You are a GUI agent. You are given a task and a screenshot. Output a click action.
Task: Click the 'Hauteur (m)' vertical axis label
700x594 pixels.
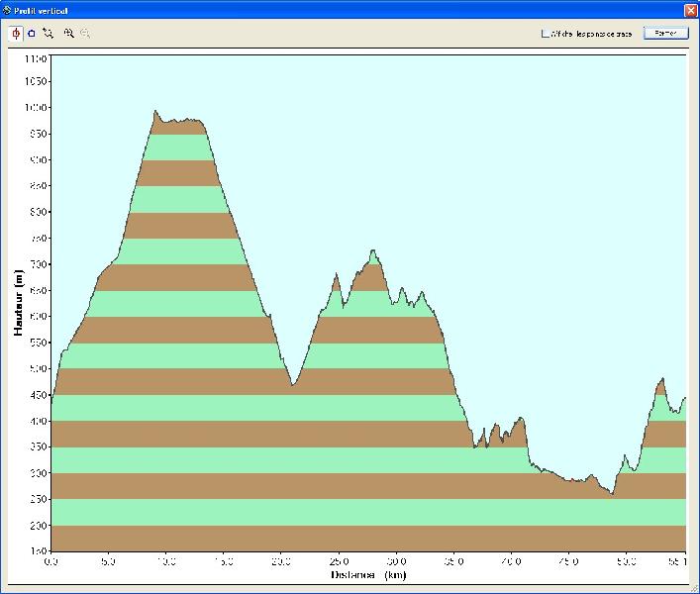[19, 304]
